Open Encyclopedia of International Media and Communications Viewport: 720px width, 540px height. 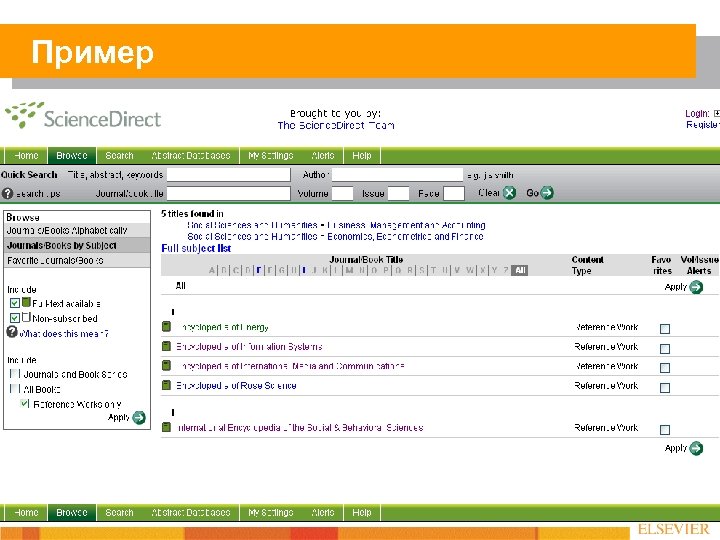[291, 366]
